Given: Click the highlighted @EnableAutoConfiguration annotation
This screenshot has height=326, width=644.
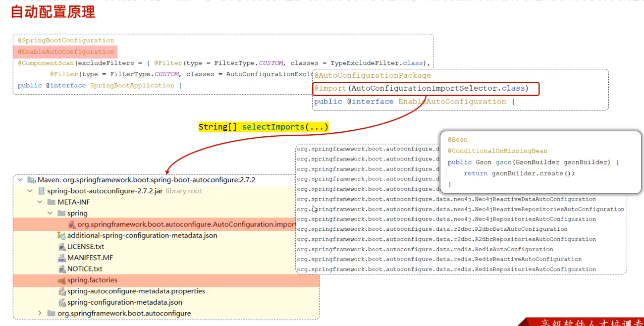Looking at the screenshot, I should (66, 52).
